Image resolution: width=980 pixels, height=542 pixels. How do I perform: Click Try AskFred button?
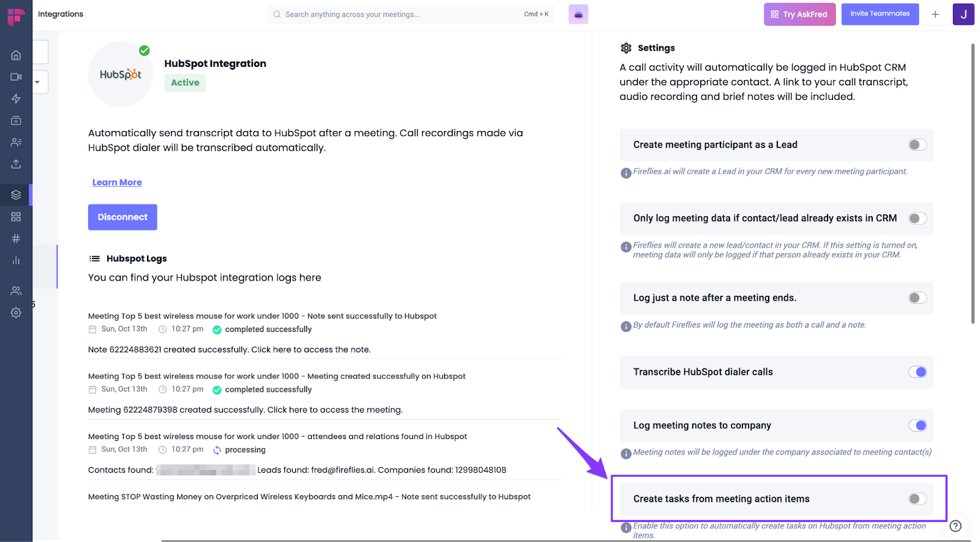coord(799,14)
